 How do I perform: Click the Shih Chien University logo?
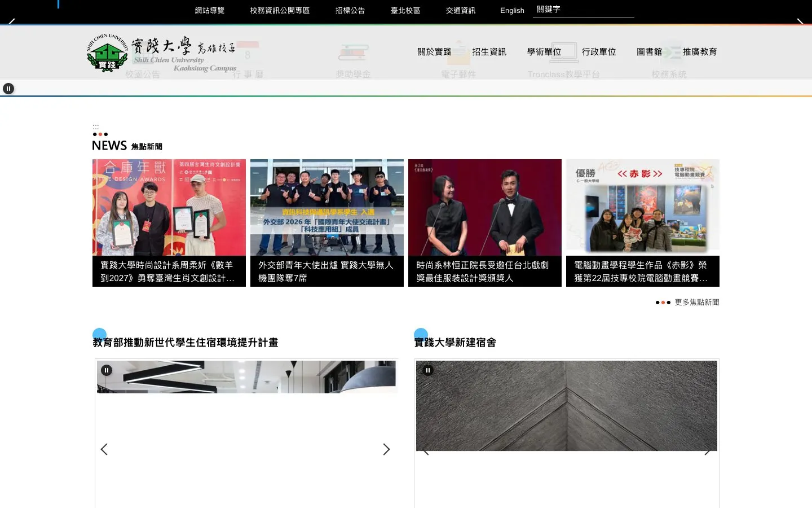pyautogui.click(x=162, y=53)
